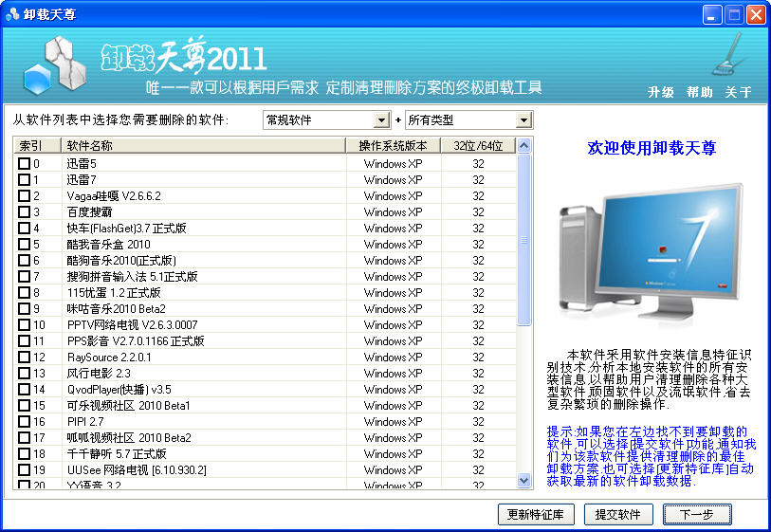Tick the Vagaa哇嘎 V2.6.6.2 checkbox

pos(24,195)
